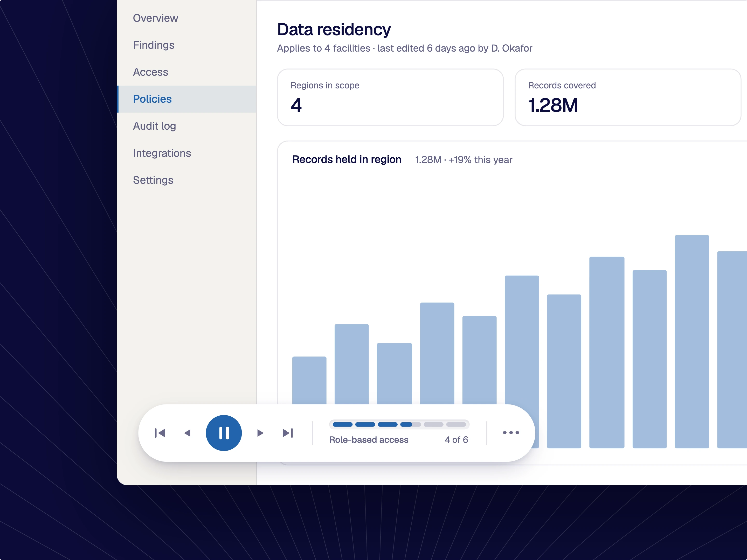The height and width of the screenshot is (560, 747).
Task: Skip to the first tour step
Action: [x=160, y=433]
